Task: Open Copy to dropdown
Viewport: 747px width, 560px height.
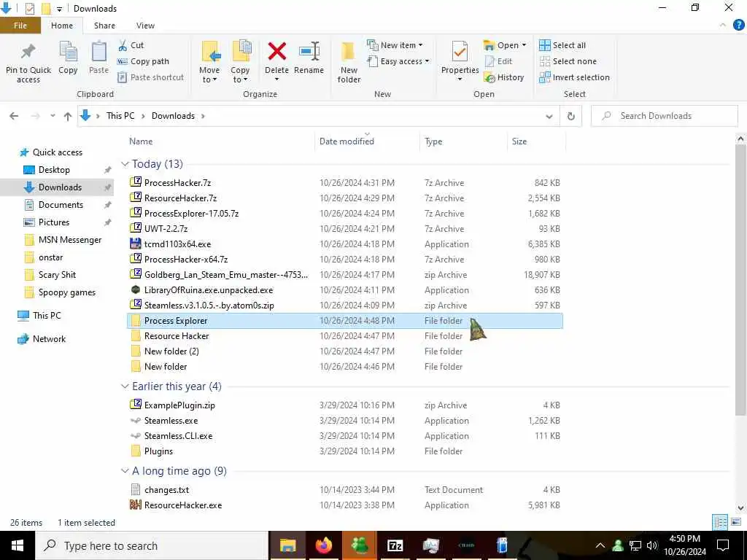Action: click(x=239, y=62)
